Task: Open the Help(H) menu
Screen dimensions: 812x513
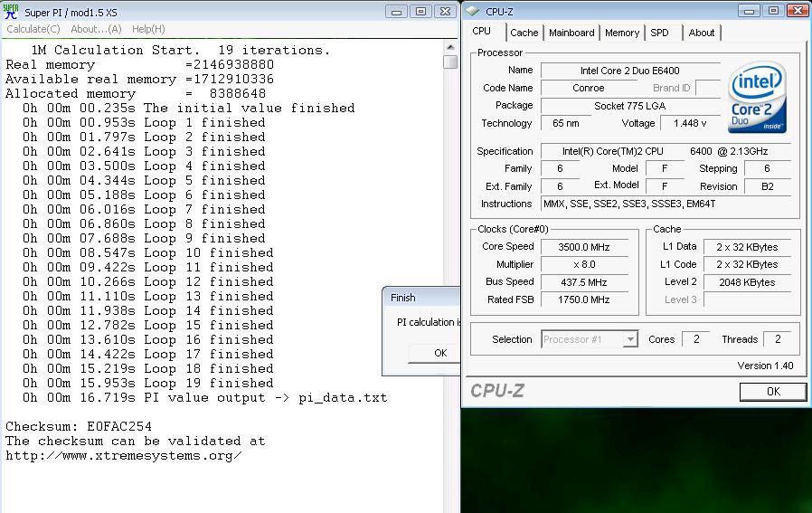Action: 148,29
